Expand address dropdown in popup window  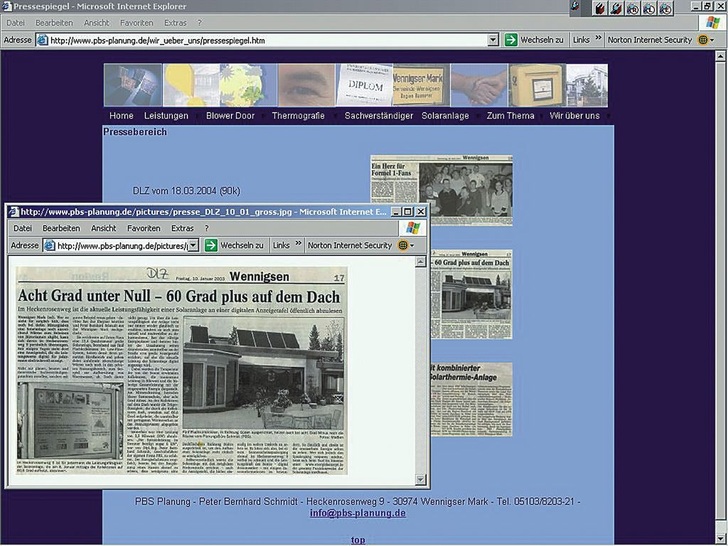point(194,245)
